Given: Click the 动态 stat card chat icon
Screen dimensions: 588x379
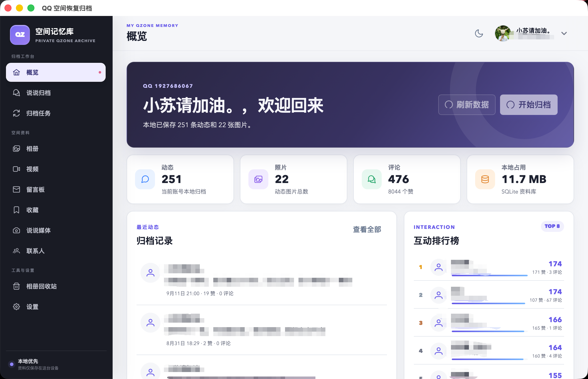Looking at the screenshot, I should coord(145,179).
